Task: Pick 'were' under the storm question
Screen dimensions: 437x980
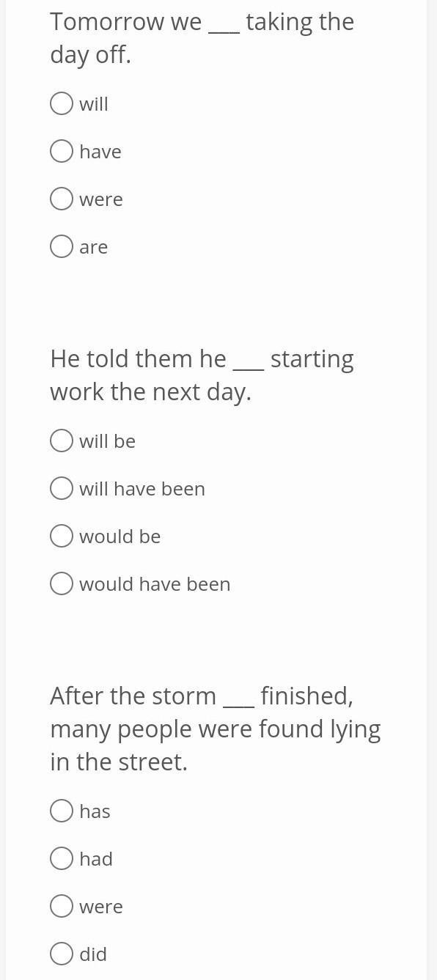Action: point(62,906)
